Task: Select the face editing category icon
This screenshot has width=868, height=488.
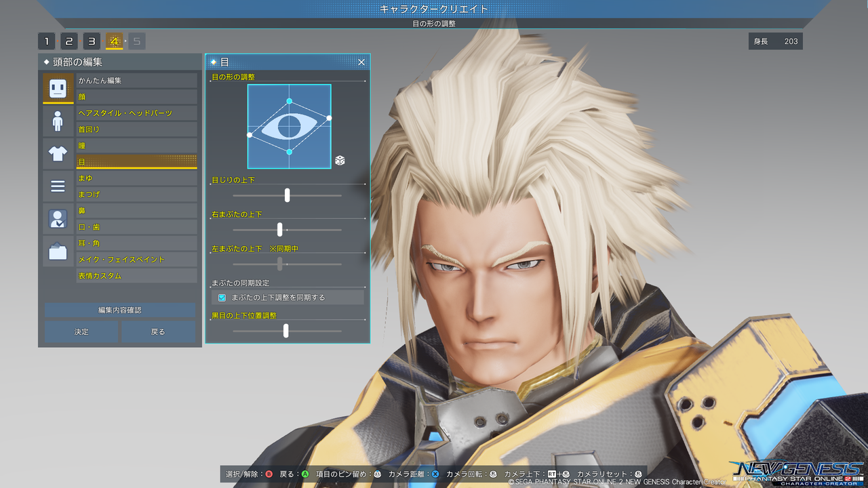Action: (58, 88)
